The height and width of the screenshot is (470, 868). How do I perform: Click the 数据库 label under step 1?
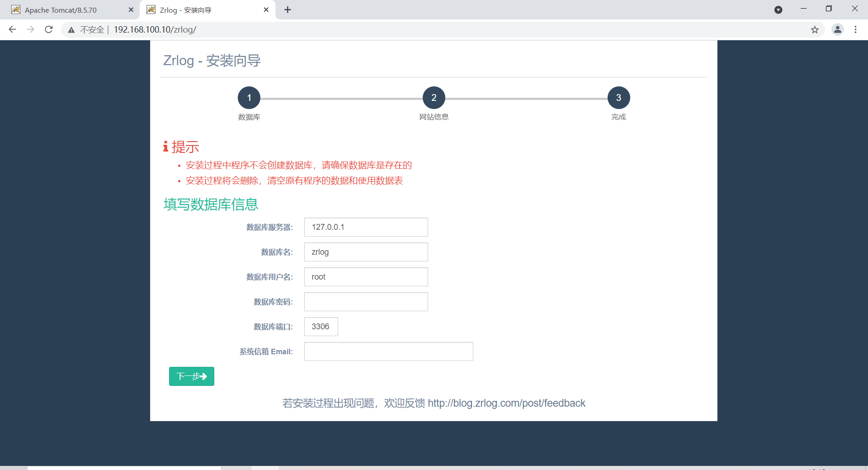coord(249,117)
